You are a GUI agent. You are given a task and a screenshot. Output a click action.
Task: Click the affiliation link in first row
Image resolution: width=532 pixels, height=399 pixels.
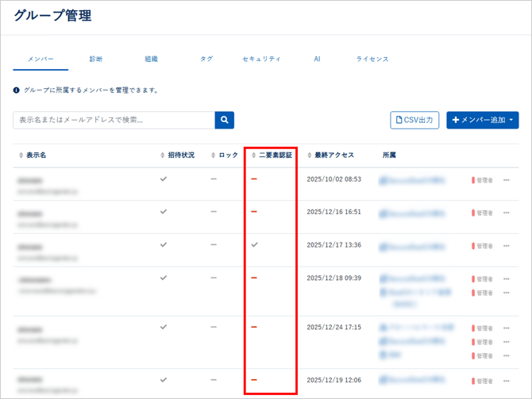(x=413, y=180)
